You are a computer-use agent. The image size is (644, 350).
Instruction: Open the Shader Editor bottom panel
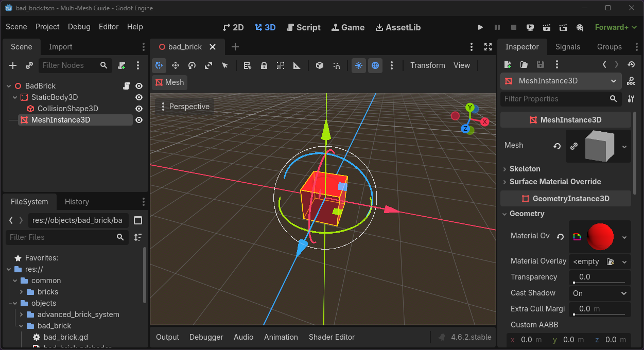[x=332, y=337]
